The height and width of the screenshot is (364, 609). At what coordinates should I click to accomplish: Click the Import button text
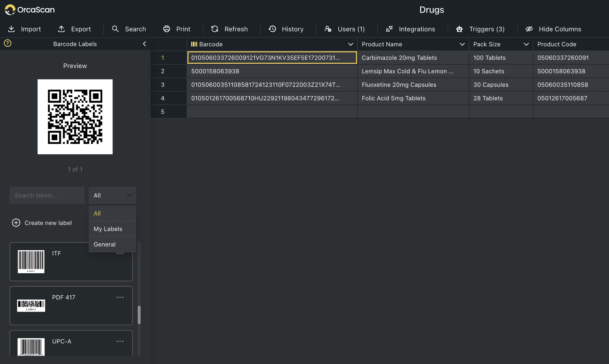click(x=31, y=29)
